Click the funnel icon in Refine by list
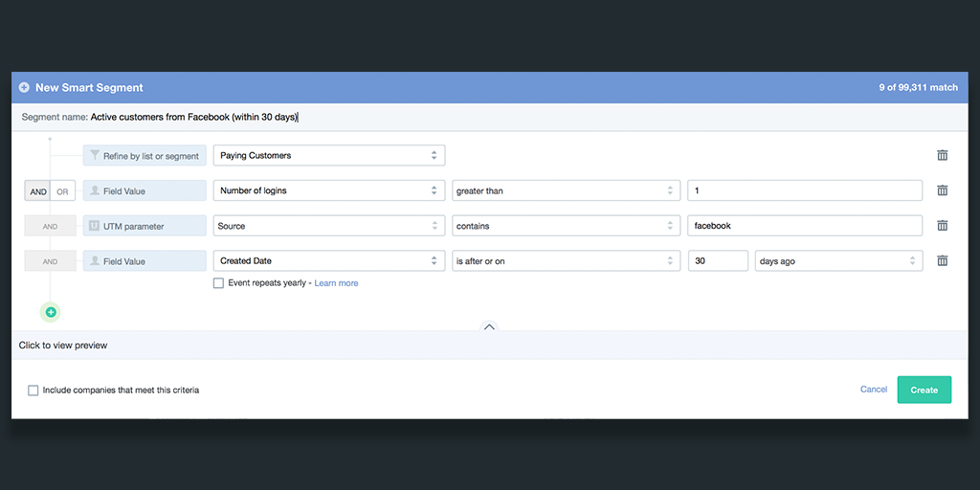980x490 pixels. [x=95, y=156]
